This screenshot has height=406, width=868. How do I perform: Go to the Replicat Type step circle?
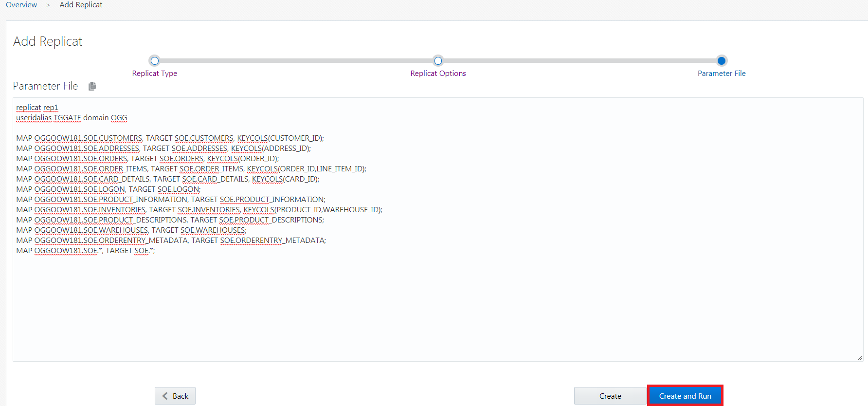click(155, 61)
